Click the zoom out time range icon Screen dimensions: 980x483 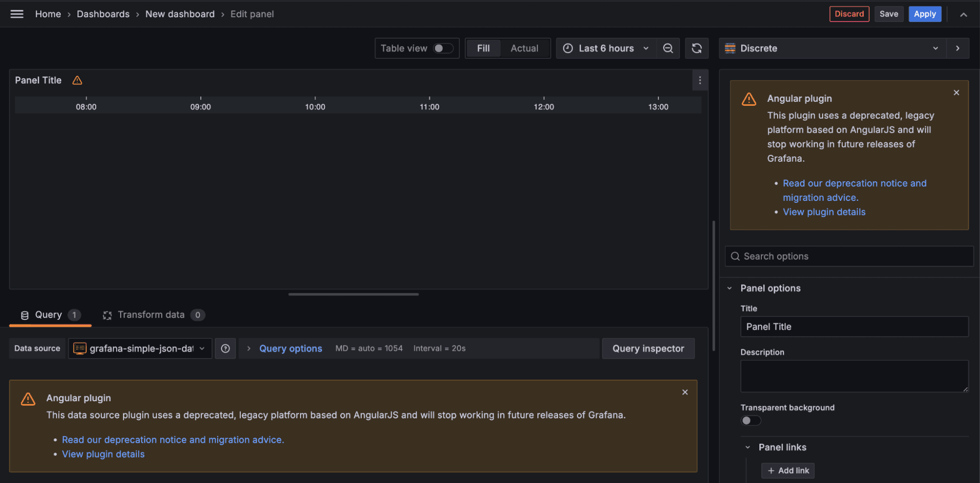pyautogui.click(x=668, y=48)
